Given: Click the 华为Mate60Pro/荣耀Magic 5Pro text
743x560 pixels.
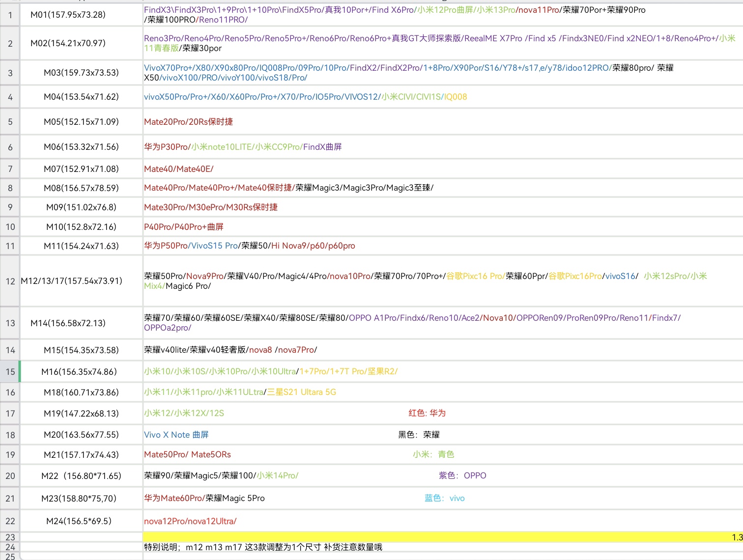Looking at the screenshot, I should coord(204,498).
